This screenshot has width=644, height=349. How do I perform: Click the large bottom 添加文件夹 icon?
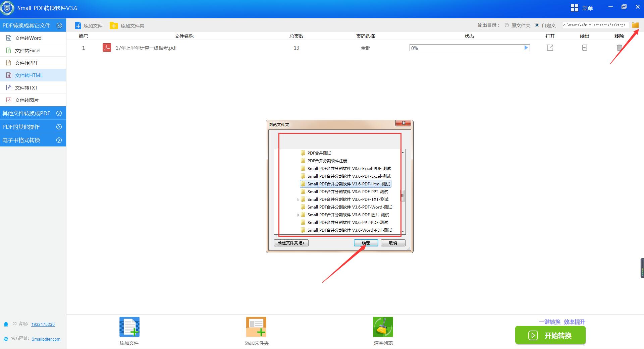click(x=256, y=327)
